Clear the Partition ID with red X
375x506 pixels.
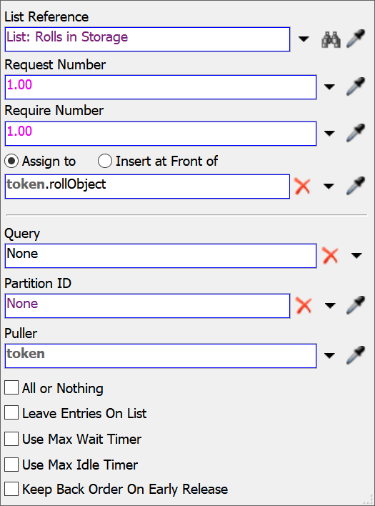304,305
